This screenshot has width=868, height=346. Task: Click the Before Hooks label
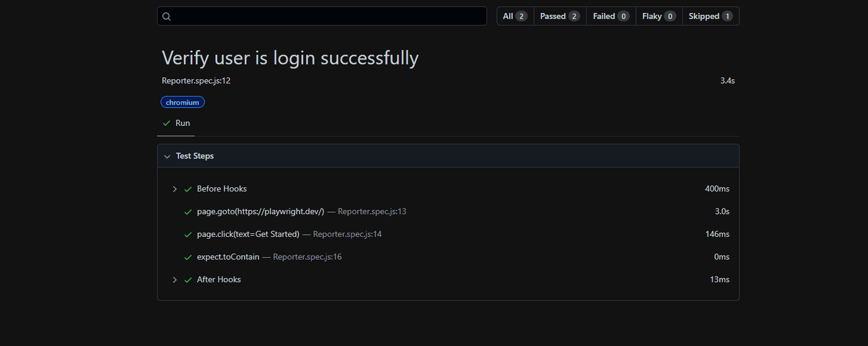222,189
